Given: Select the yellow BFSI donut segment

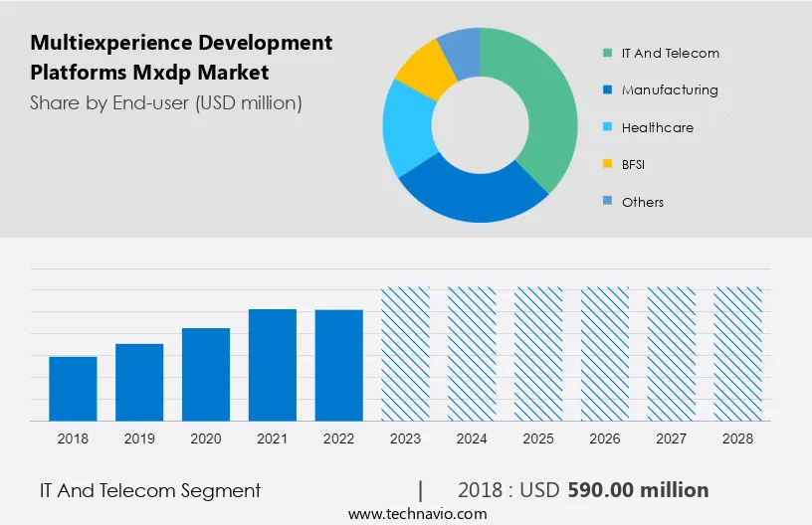Looking at the screenshot, I should pos(422,68).
